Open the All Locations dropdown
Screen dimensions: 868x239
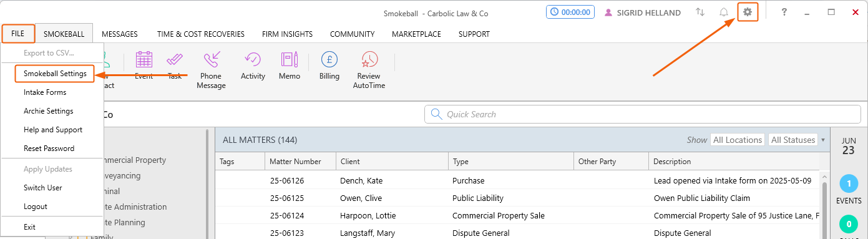738,140
